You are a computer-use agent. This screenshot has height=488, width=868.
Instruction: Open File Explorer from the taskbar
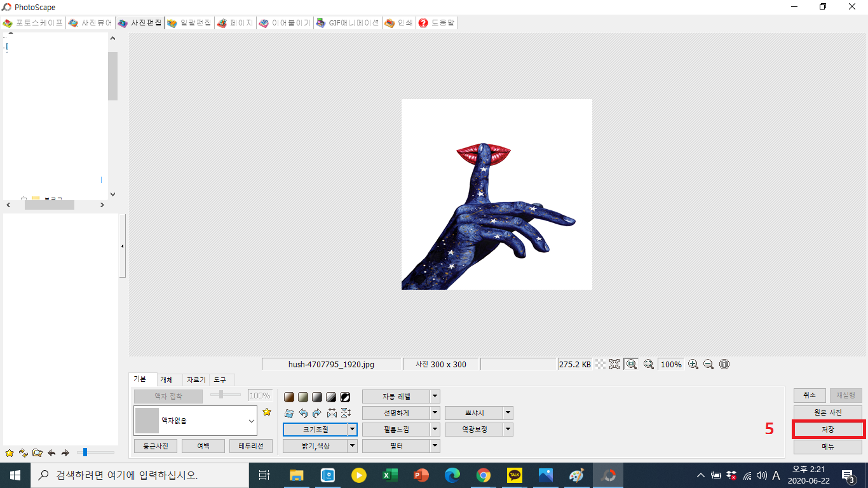tap(297, 475)
